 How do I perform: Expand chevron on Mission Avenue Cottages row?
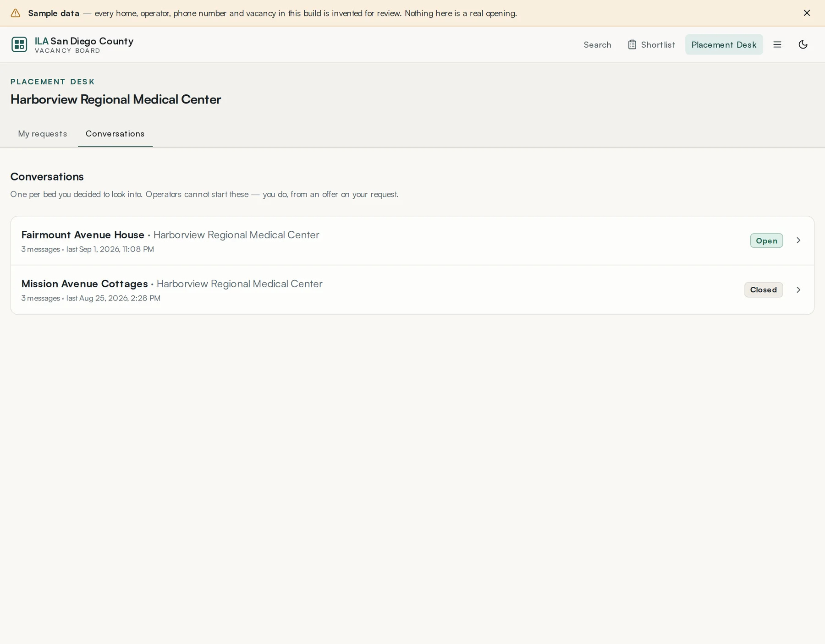tap(798, 289)
